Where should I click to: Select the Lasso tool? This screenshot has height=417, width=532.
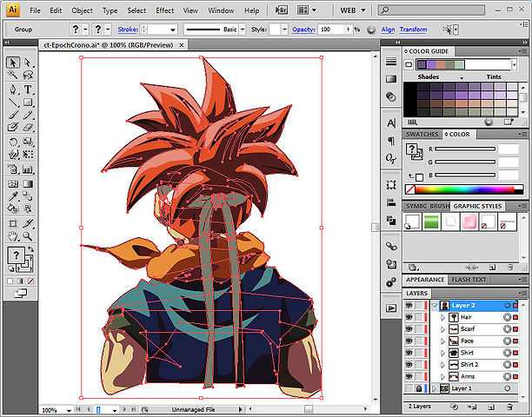tap(28, 75)
